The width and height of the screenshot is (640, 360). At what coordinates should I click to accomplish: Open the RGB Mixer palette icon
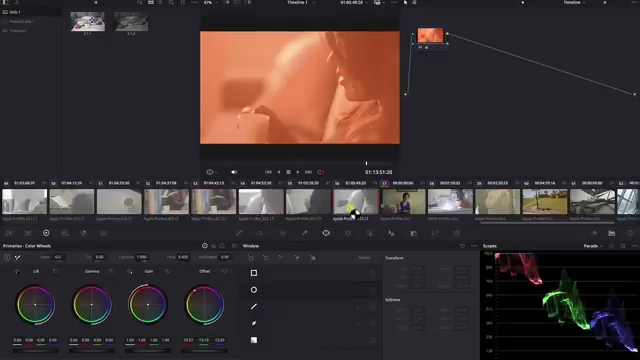coord(84,233)
